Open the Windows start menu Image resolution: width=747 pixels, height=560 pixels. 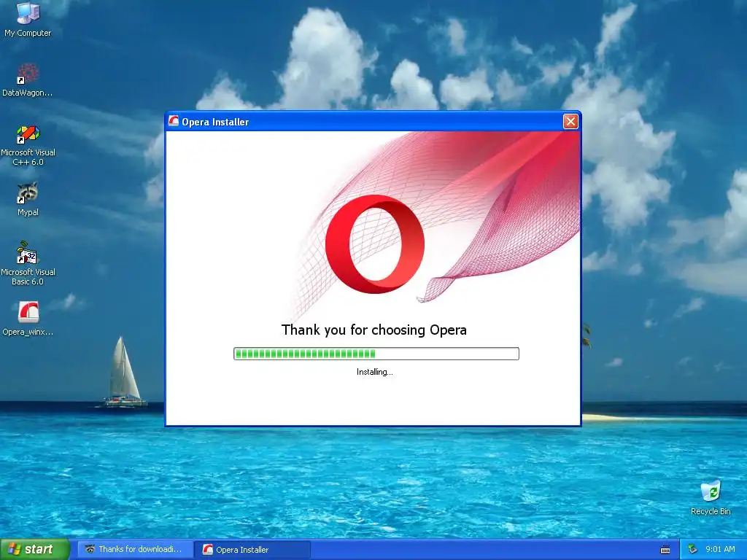35,549
